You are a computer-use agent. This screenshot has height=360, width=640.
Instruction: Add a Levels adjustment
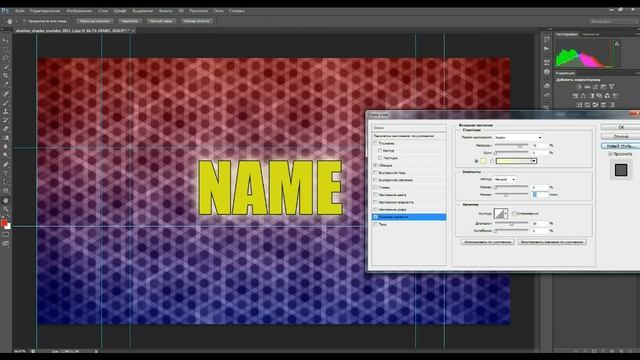pyautogui.click(x=587, y=87)
